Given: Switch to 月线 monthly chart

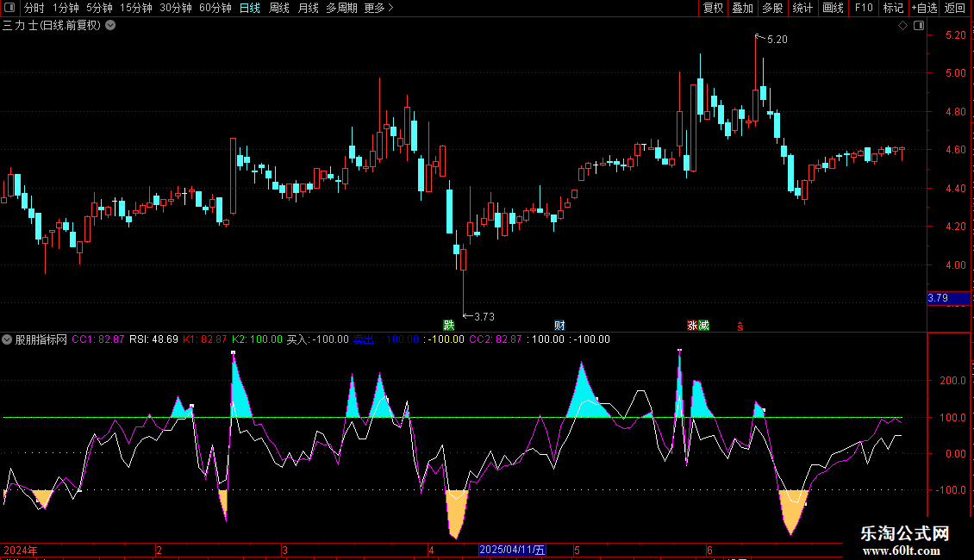Looking at the screenshot, I should 308,8.
